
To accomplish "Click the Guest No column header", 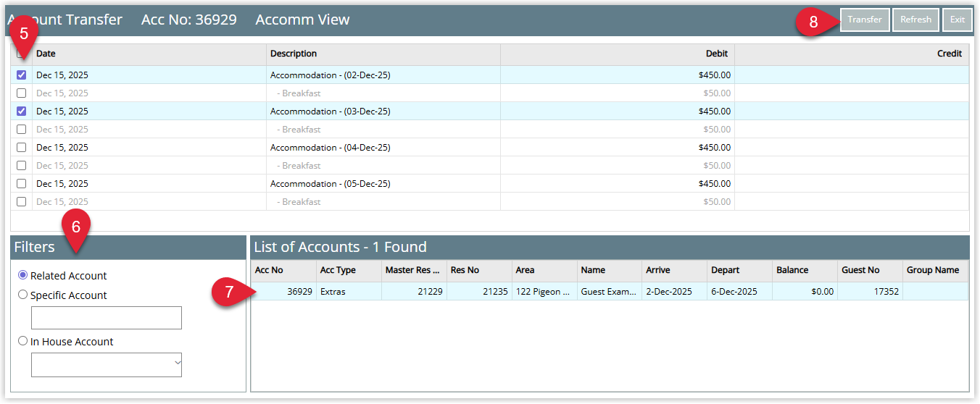I will click(871, 270).
